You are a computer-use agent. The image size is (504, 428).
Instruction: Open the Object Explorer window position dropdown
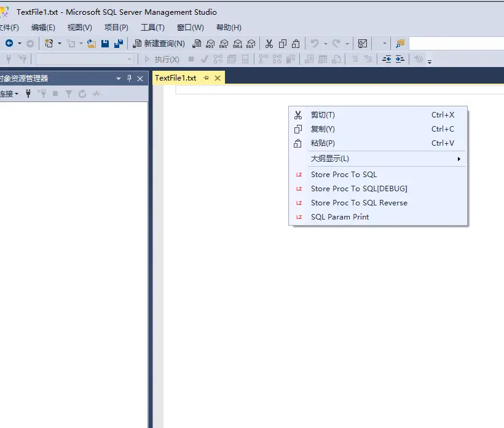tap(118, 79)
